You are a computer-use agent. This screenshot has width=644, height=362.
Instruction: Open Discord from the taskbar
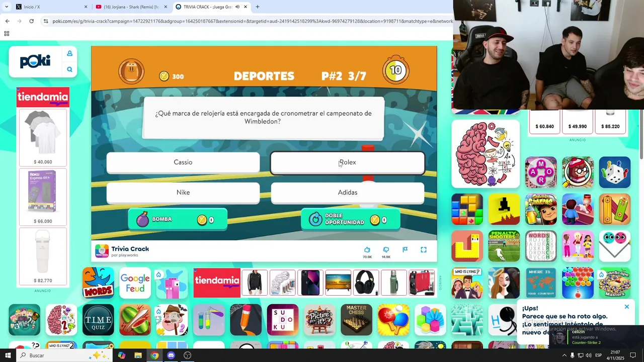pos(171,355)
